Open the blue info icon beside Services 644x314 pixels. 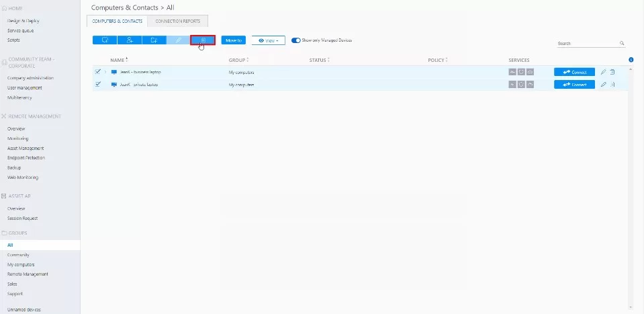[631, 60]
